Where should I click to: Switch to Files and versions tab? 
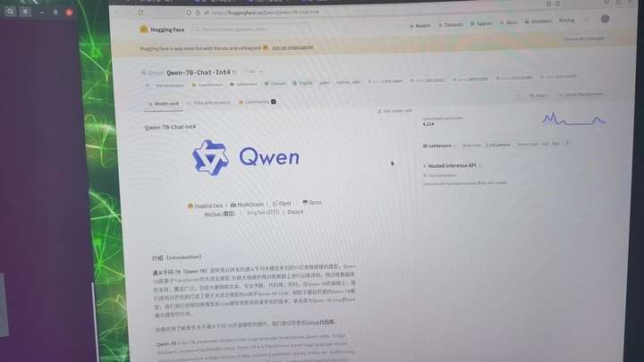pyautogui.click(x=208, y=103)
